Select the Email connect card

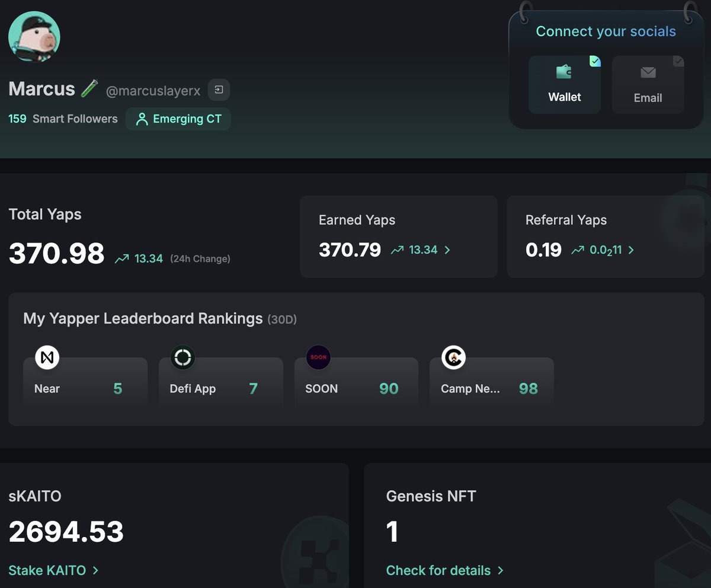648,84
